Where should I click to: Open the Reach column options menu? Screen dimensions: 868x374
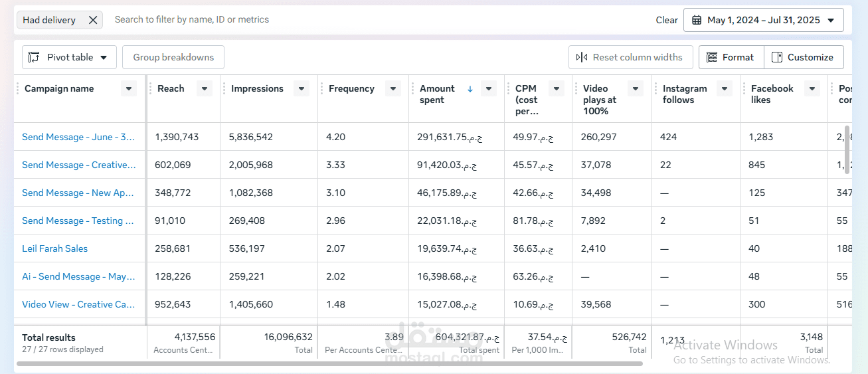pos(205,88)
